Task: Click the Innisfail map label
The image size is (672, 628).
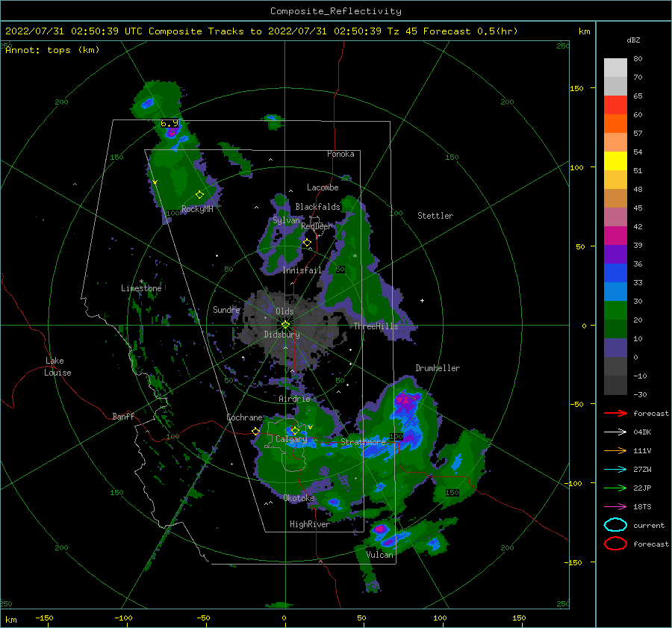Action: (x=302, y=270)
